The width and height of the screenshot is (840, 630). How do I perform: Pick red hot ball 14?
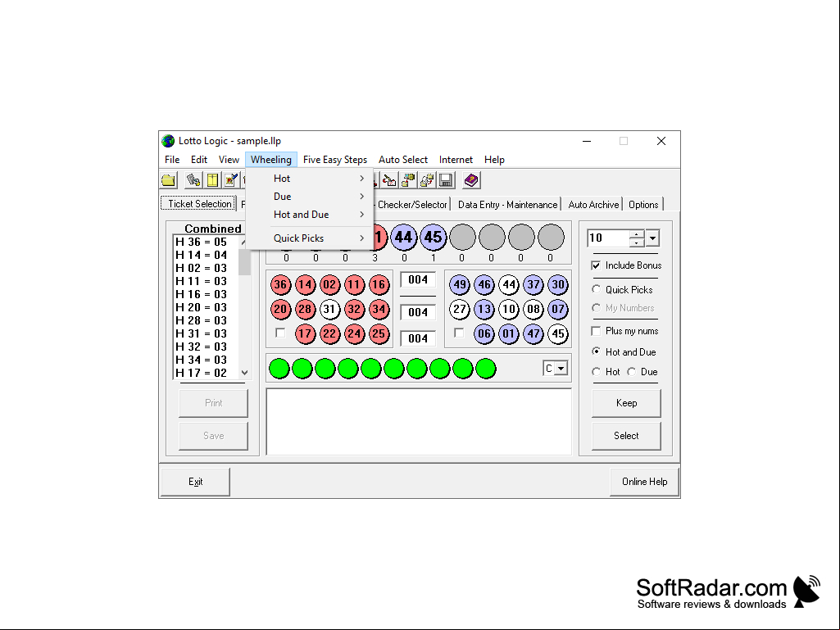(x=306, y=285)
